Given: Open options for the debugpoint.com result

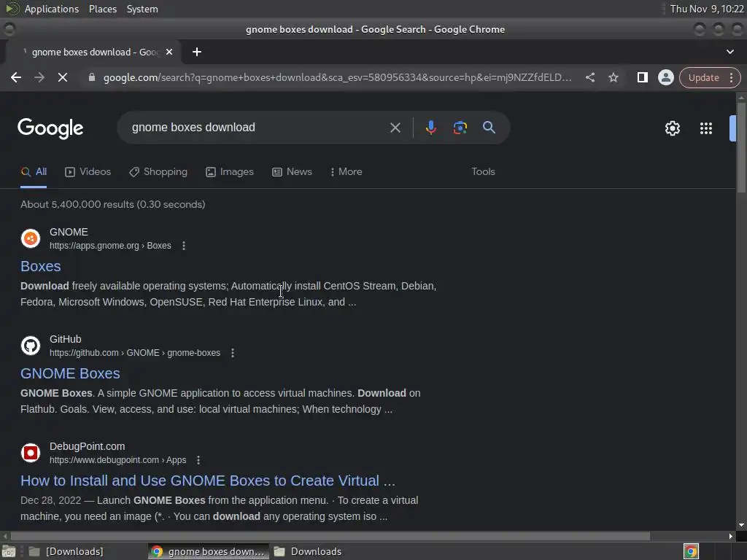Looking at the screenshot, I should 198,460.
